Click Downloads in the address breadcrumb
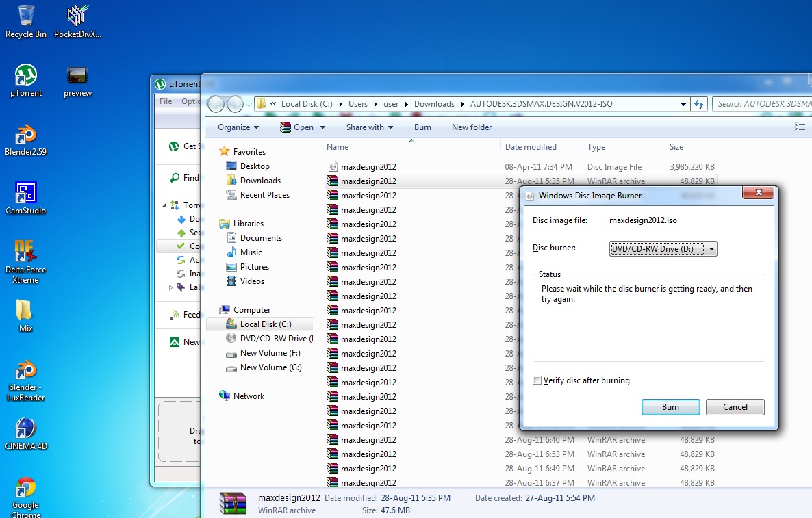The height and width of the screenshot is (518, 812). point(434,104)
